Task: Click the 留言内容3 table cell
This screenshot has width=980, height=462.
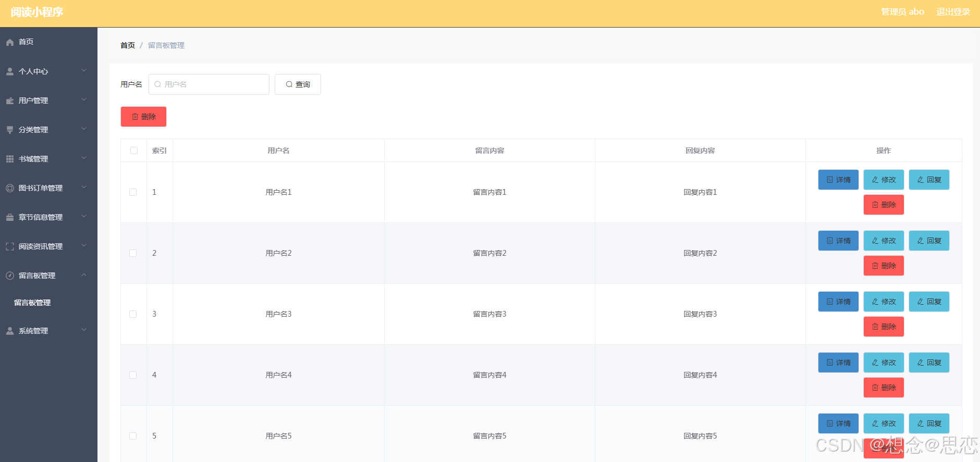Action: coord(489,314)
